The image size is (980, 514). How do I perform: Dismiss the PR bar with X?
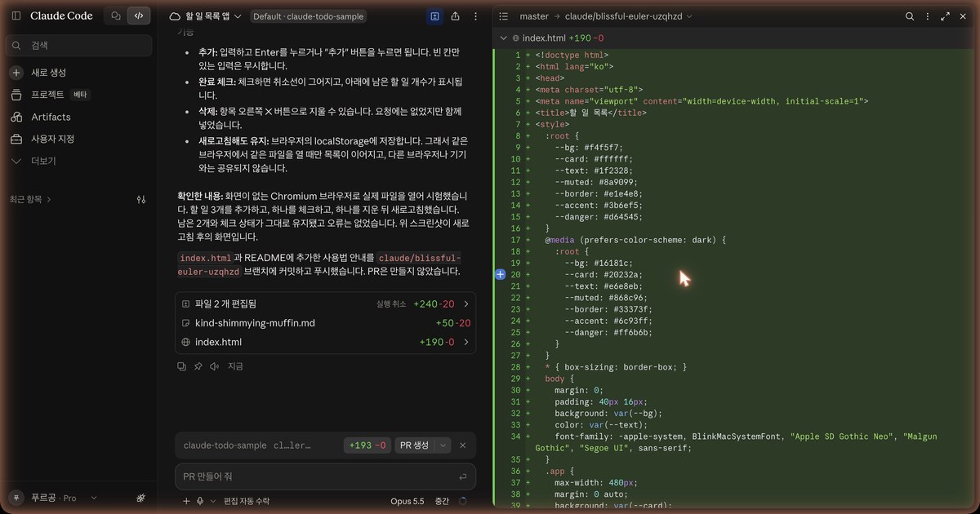463,445
